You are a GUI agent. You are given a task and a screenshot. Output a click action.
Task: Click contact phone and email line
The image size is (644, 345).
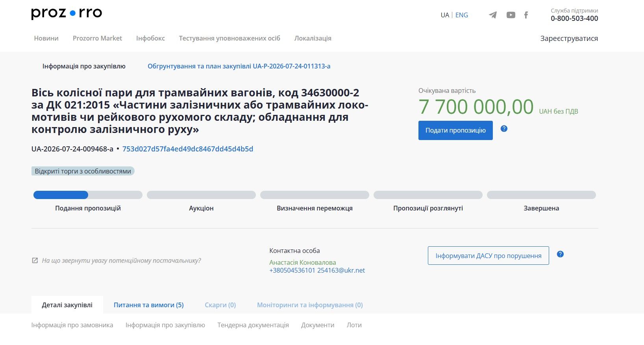317,270
